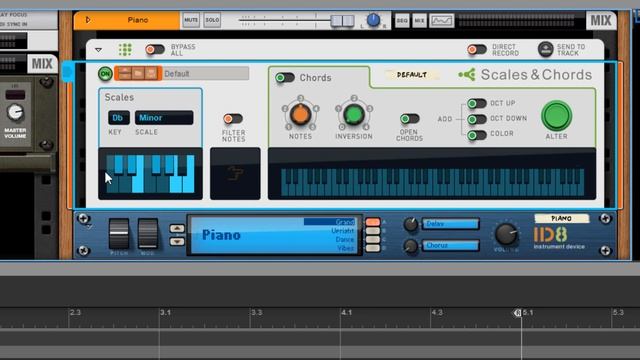Select the Grand sound button A
The height and width of the screenshot is (360, 640).
pyautogui.click(x=373, y=222)
